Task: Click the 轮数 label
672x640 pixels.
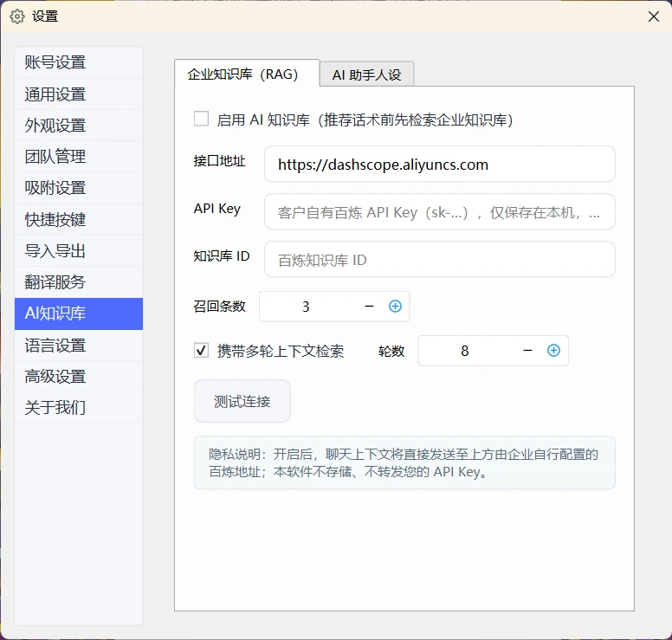Action: point(391,351)
